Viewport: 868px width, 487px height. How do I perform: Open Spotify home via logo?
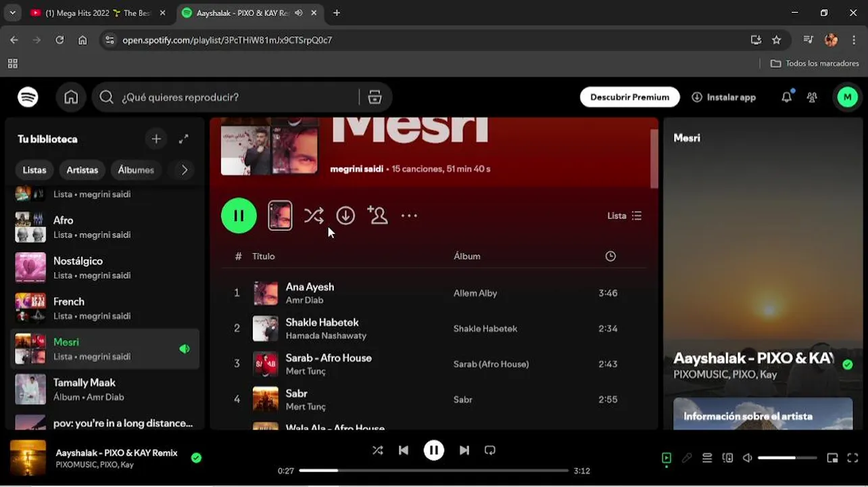(x=28, y=97)
